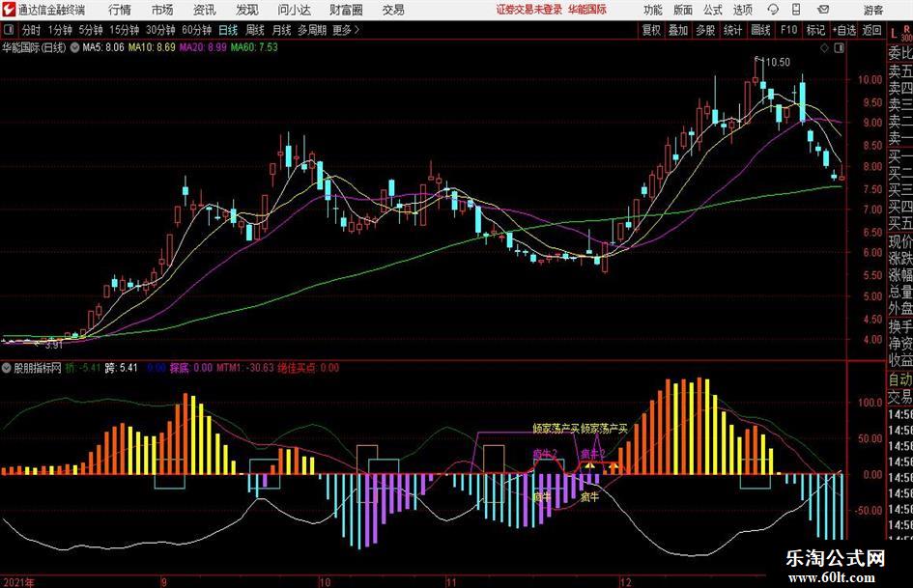Open the 交易 menu
913x588 pixels.
pyautogui.click(x=393, y=10)
